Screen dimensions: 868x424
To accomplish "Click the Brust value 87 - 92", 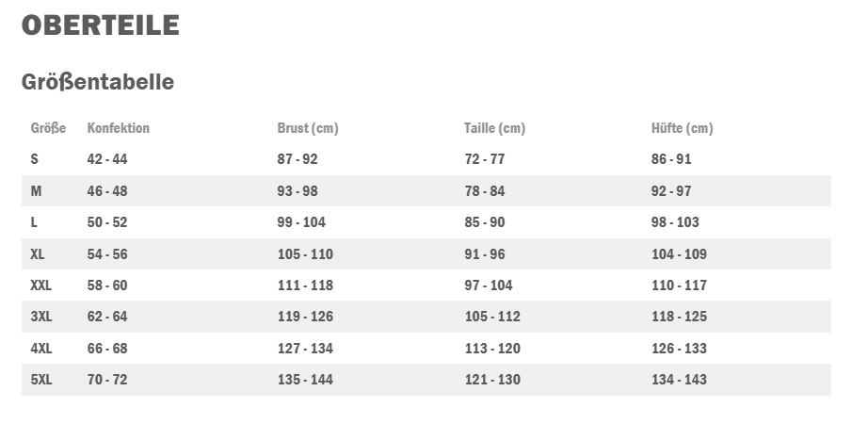I will pos(297,159).
